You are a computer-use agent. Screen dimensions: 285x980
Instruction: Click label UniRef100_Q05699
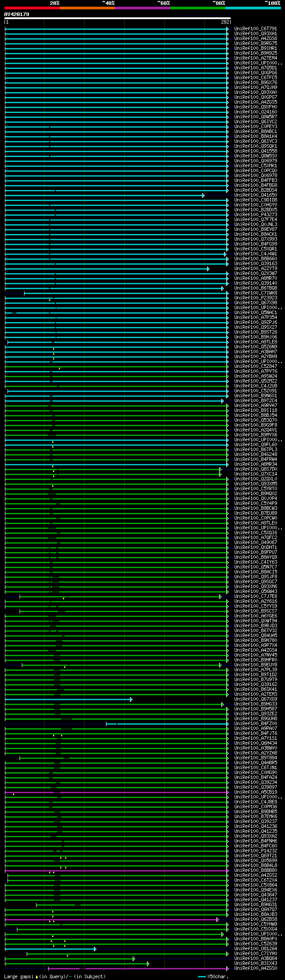[256, 861]
